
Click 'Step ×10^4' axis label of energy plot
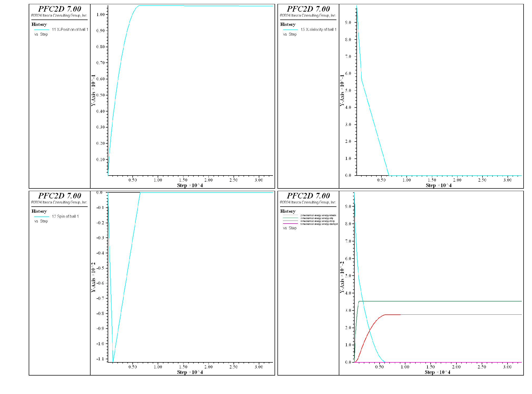click(x=437, y=372)
